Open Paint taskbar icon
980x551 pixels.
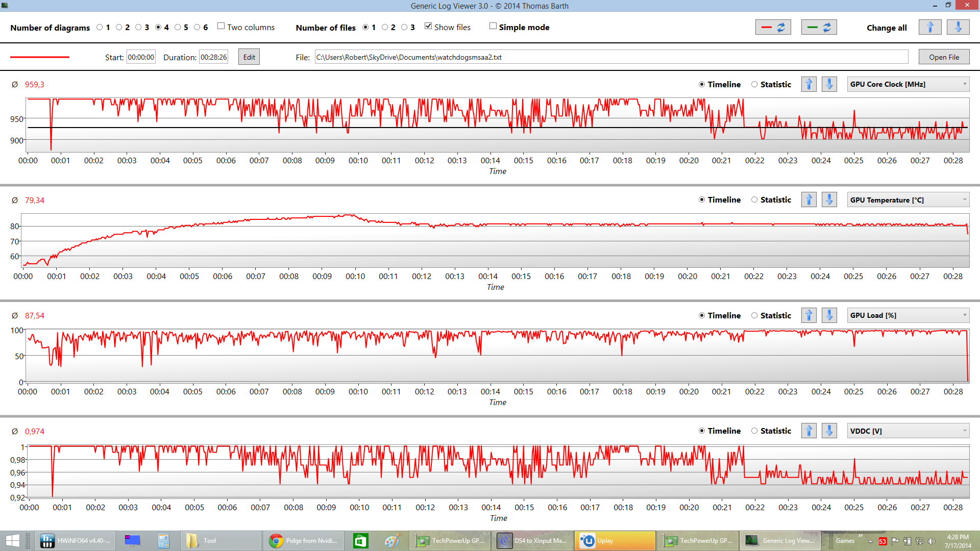[x=391, y=541]
